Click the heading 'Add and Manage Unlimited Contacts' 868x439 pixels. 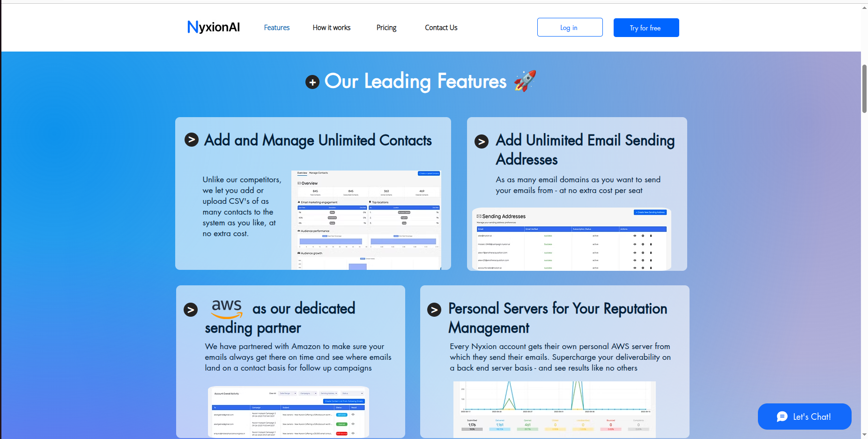coord(318,140)
